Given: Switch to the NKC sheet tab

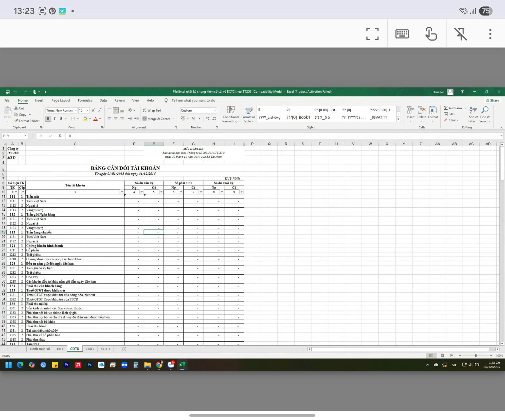Looking at the screenshot, I should point(60,349).
